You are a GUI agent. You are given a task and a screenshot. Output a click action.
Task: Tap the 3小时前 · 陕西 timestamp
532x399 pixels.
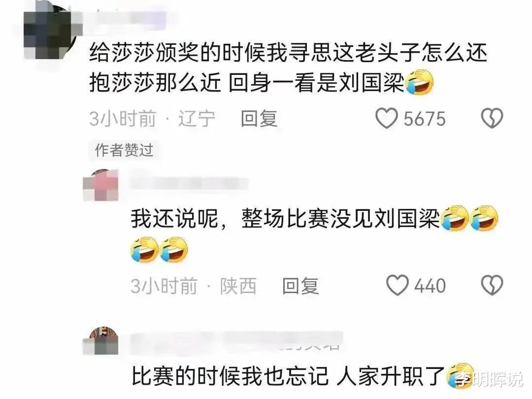tap(194, 286)
